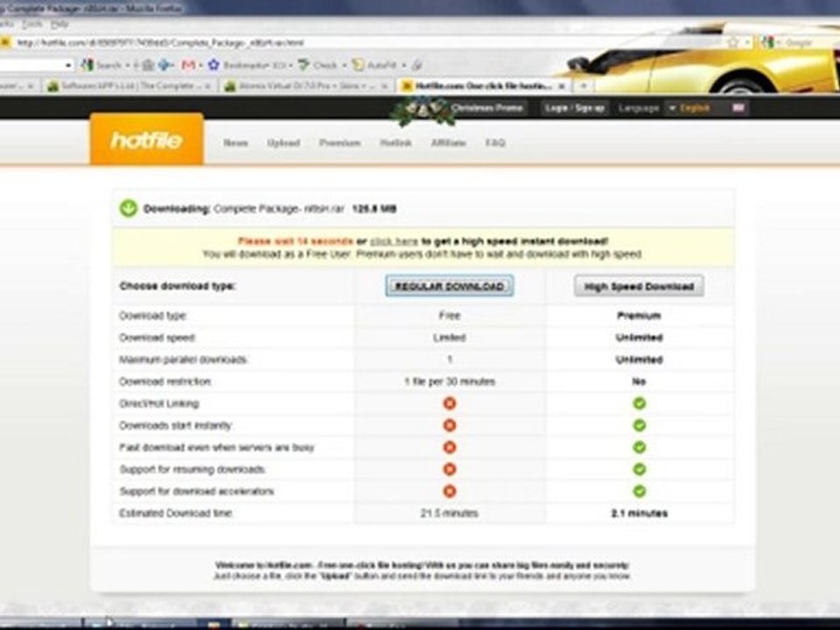Click the '21.5 minutes' value
This screenshot has height=630, width=840.
449,514
